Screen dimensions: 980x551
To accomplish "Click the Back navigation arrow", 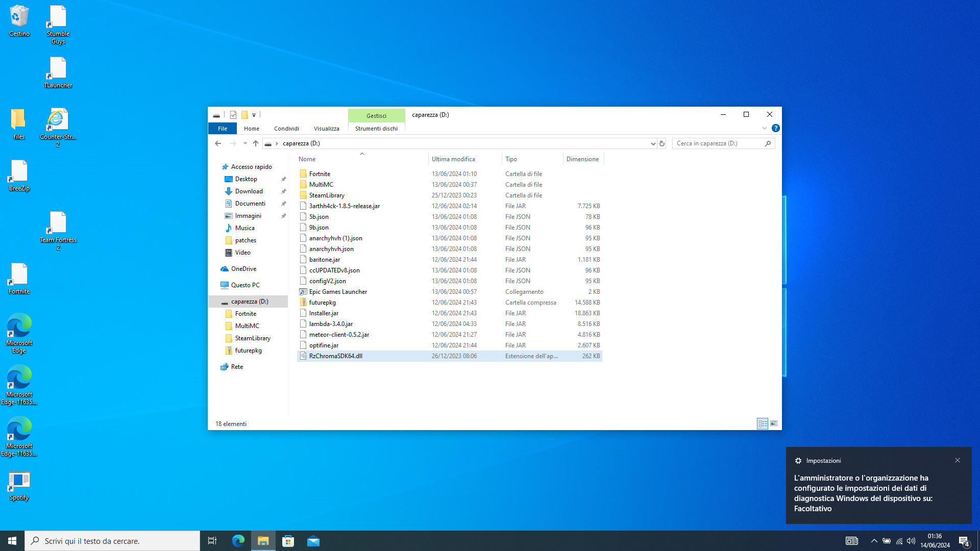I will point(218,143).
